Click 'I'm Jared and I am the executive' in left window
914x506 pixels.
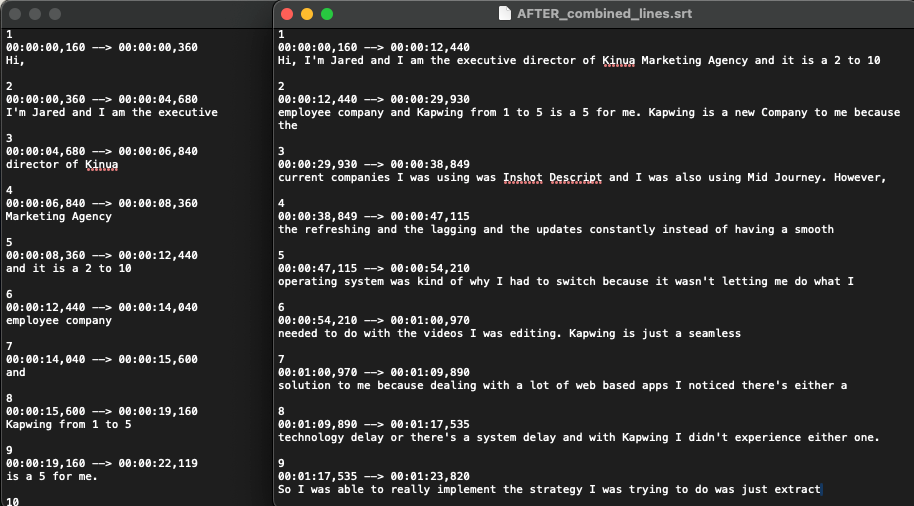pos(112,112)
